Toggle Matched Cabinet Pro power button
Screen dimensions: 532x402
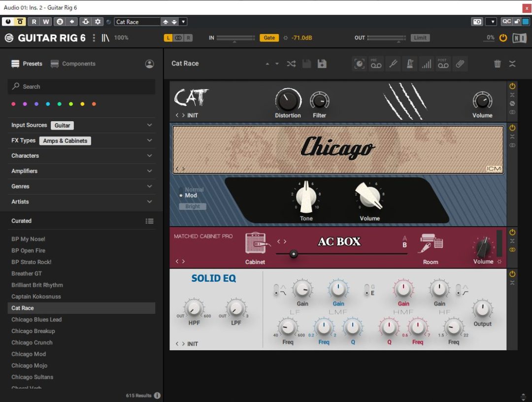click(x=512, y=233)
